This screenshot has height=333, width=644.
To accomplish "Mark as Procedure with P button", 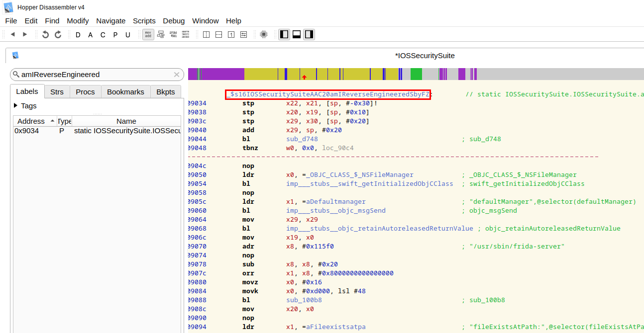I will click(115, 35).
